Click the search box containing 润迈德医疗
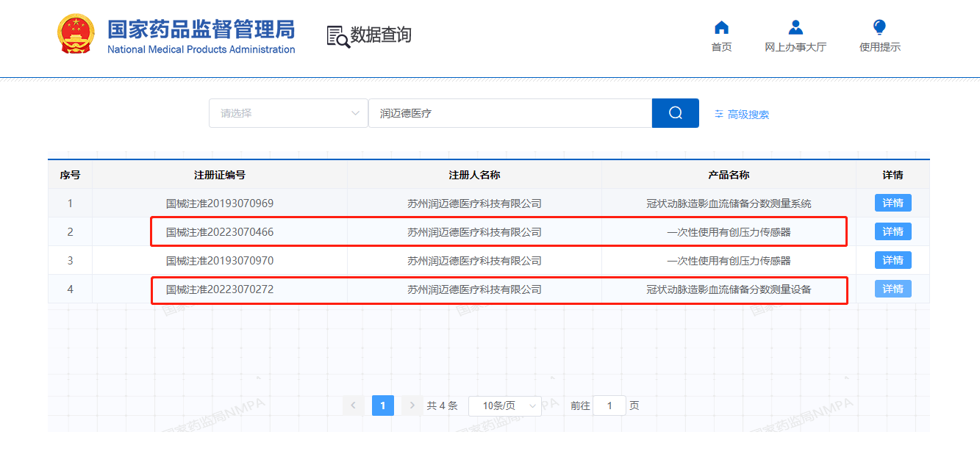 (x=510, y=113)
